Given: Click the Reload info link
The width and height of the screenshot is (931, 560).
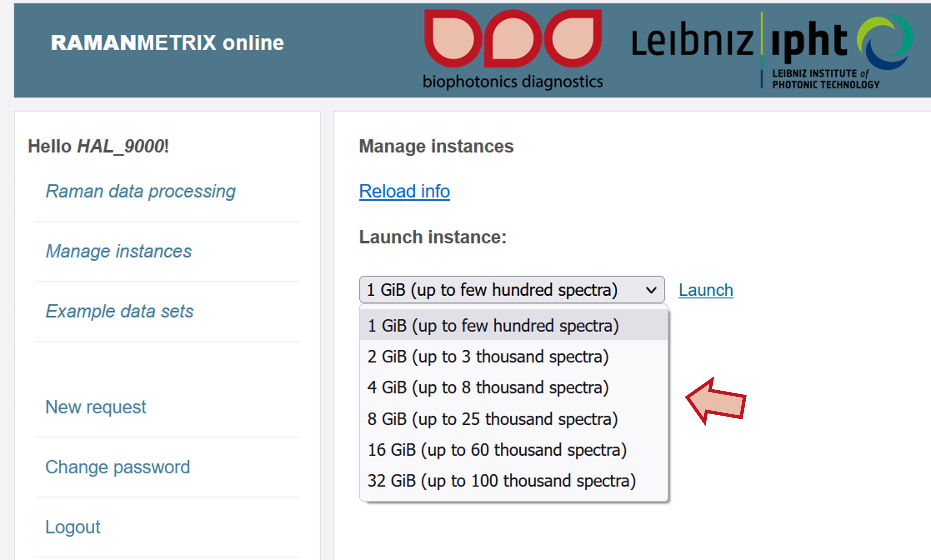Looking at the screenshot, I should tap(404, 191).
